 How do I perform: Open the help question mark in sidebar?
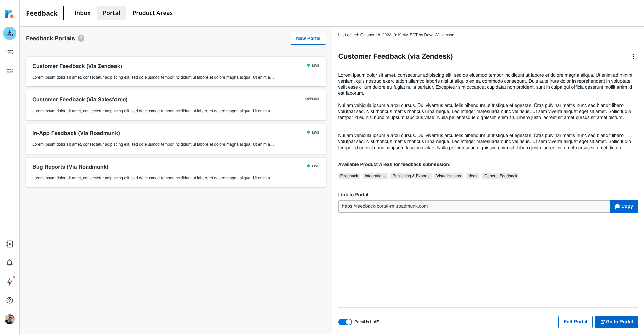coord(10,300)
